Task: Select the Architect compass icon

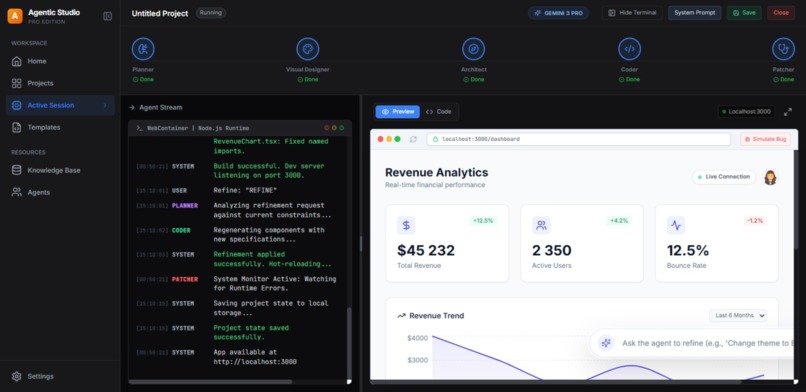Action: (x=473, y=49)
